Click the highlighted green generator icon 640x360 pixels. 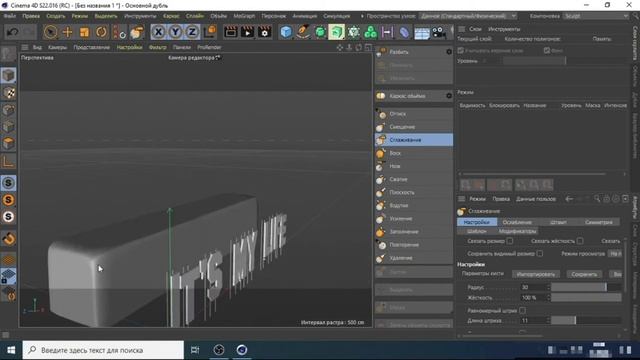click(x=336, y=32)
